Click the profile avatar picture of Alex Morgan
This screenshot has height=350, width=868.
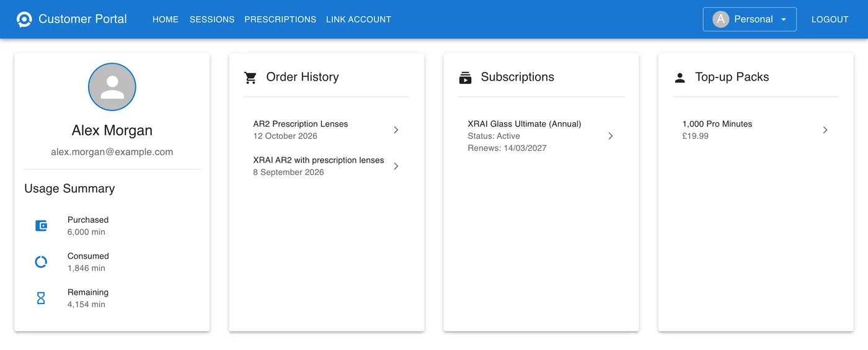click(112, 87)
